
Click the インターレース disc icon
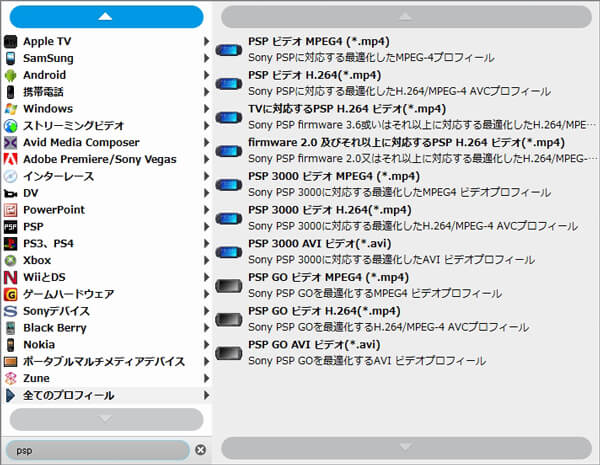click(11, 176)
